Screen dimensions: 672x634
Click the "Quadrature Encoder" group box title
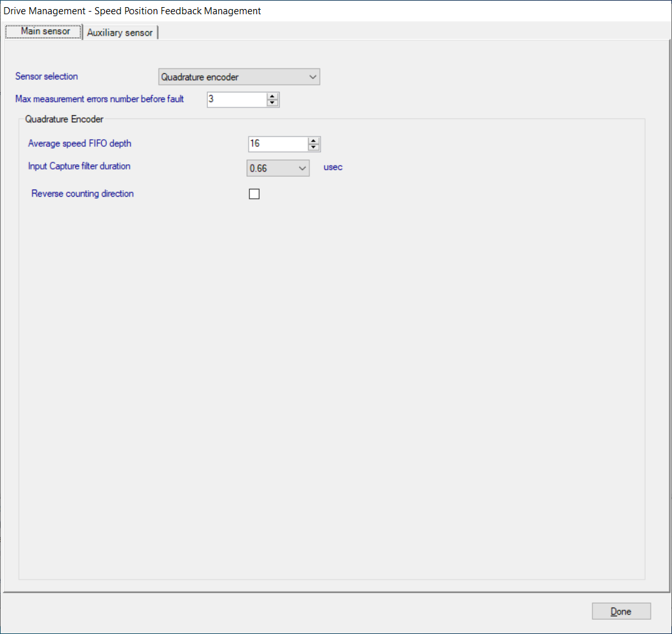pos(64,119)
